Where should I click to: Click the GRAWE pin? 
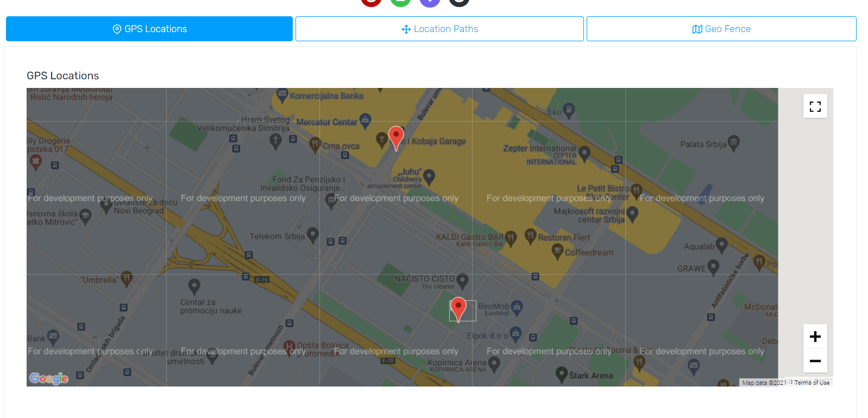[x=713, y=267]
